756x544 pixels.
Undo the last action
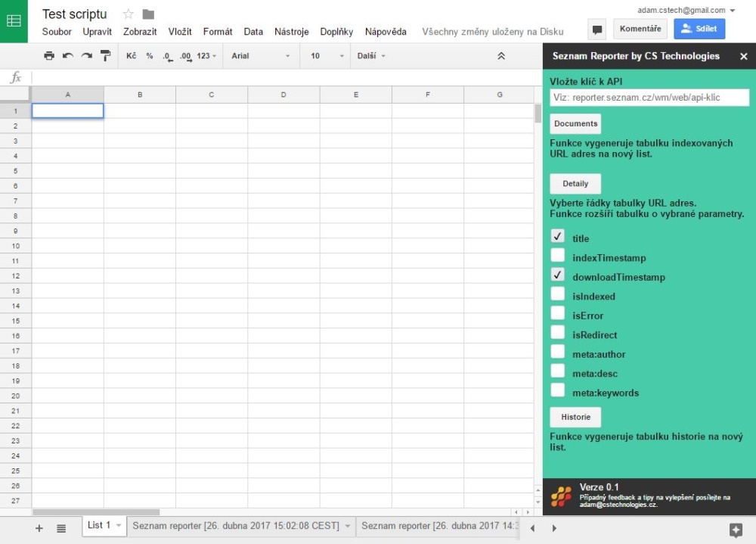pos(67,56)
